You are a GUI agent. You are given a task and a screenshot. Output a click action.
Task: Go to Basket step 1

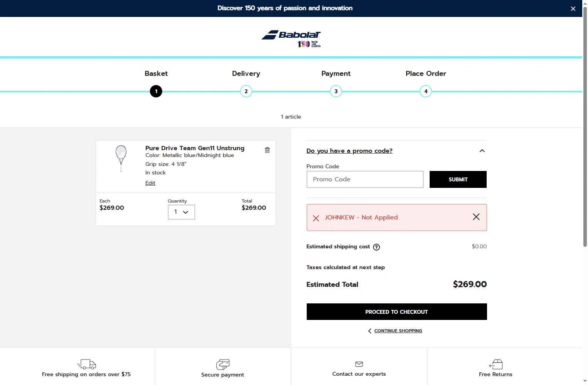[156, 91]
